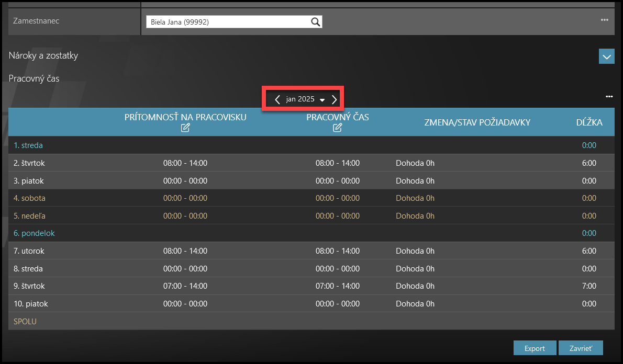Image resolution: width=623 pixels, height=364 pixels.
Task: Click the Zavrieť button
Action: pyautogui.click(x=581, y=348)
